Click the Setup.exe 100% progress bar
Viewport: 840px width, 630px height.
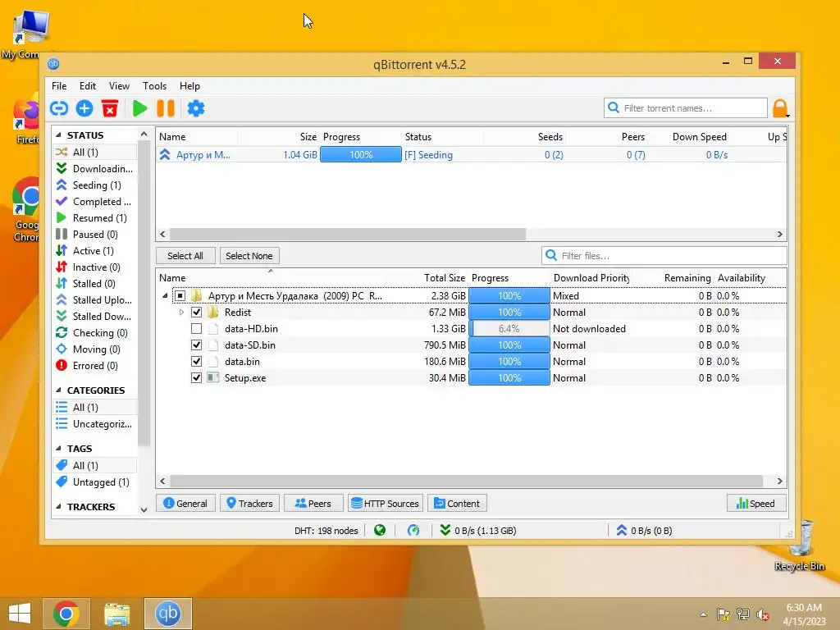click(x=509, y=378)
